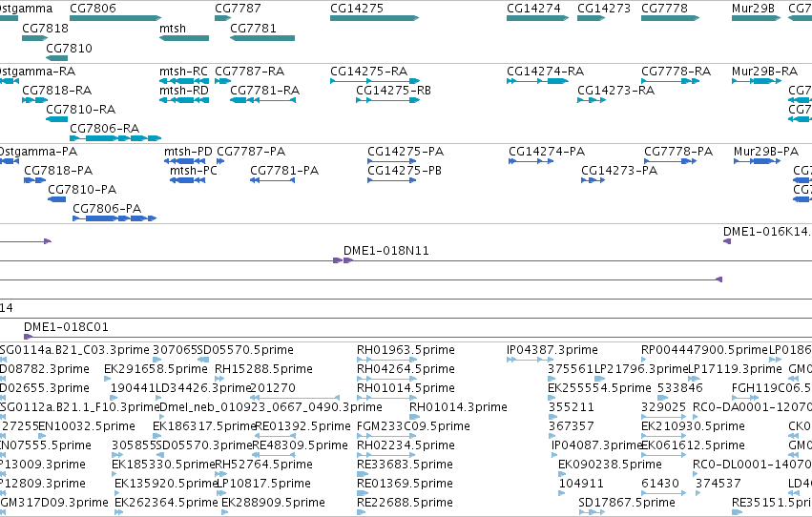Select EST label RE33683.5prime
812x517 pixels.
[x=405, y=465]
